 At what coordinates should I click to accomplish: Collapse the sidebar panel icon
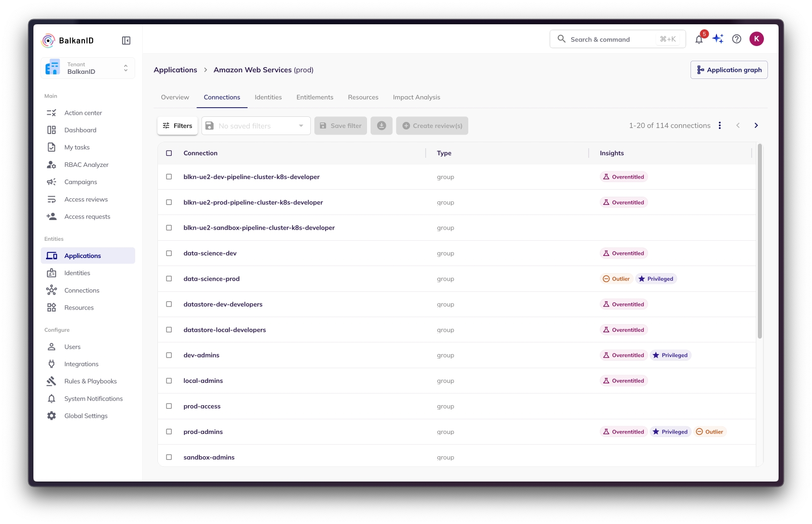126,40
